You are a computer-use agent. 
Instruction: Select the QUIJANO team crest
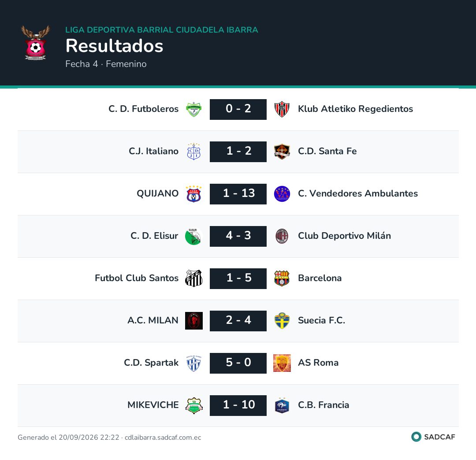tap(193, 194)
